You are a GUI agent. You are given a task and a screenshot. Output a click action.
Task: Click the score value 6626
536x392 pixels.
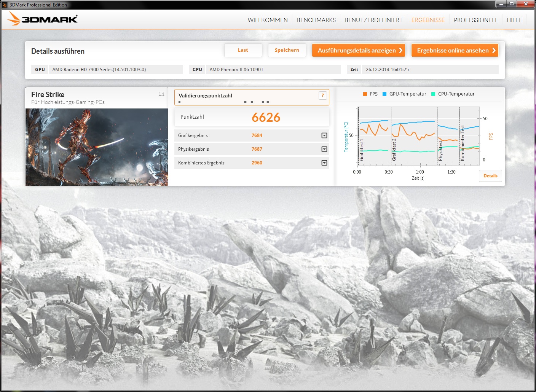[266, 117]
